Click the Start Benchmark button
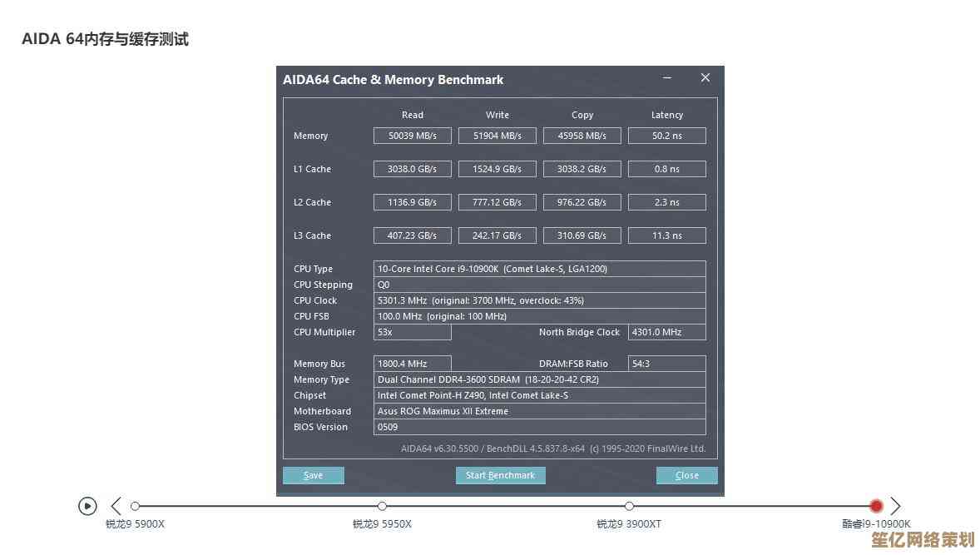The height and width of the screenshot is (555, 980). coord(500,475)
